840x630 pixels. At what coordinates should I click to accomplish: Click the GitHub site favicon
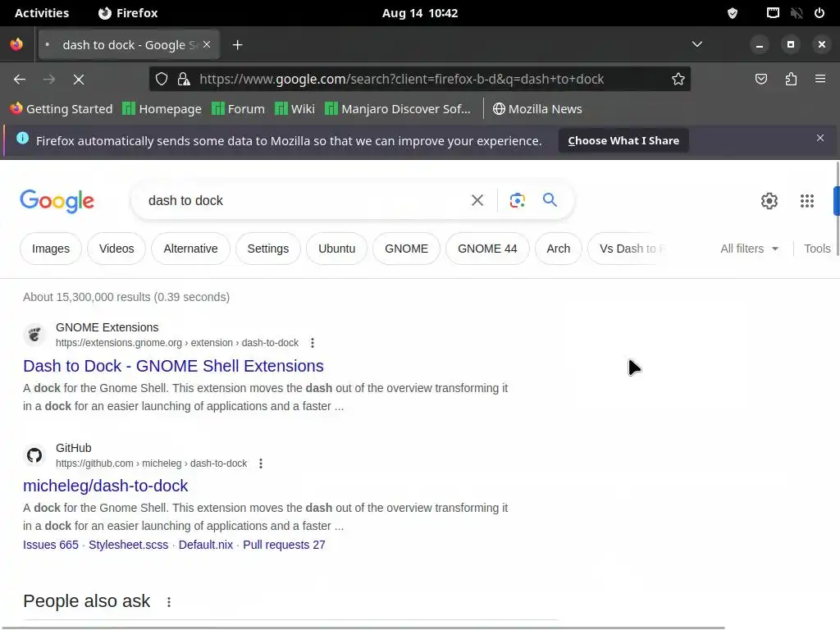tap(34, 455)
